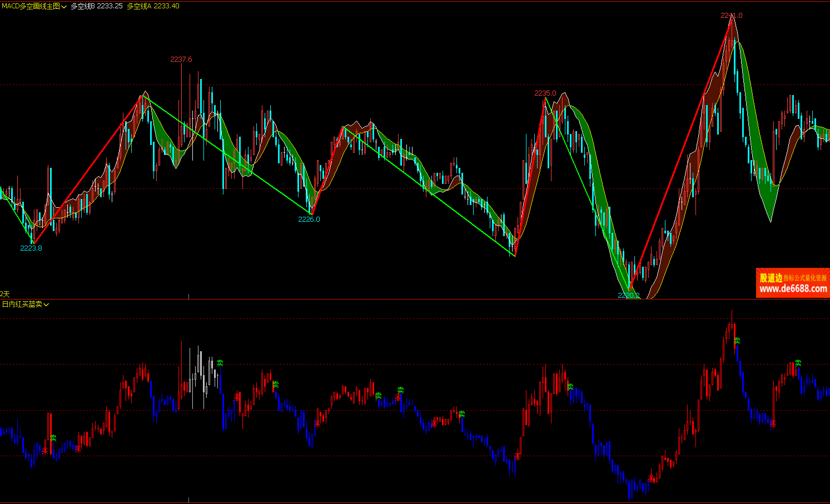Select the 2241.0 peak price label

coord(731,15)
